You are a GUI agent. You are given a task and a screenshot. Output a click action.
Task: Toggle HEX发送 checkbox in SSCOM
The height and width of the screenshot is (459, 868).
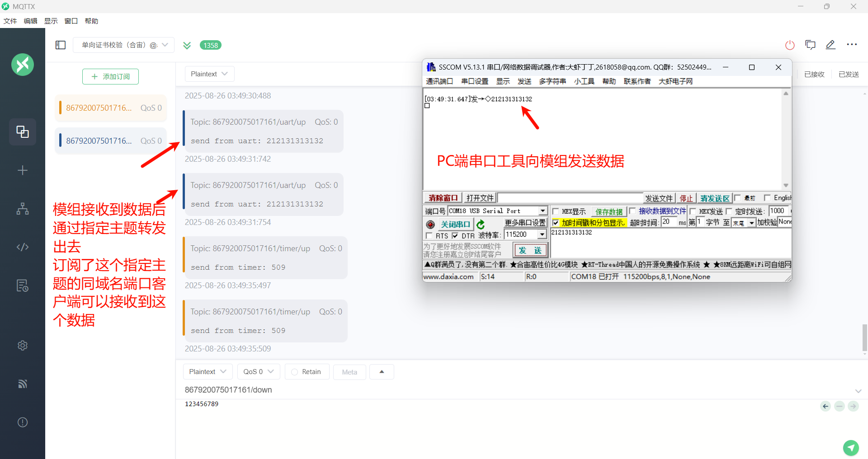tap(693, 211)
